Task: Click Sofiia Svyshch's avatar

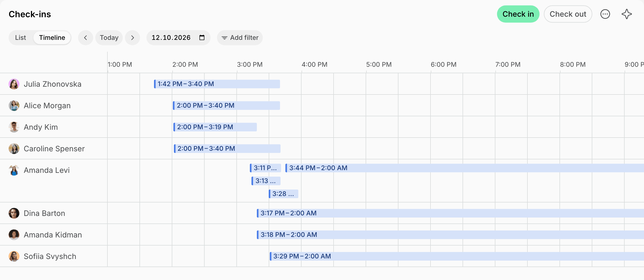Action: [14, 256]
